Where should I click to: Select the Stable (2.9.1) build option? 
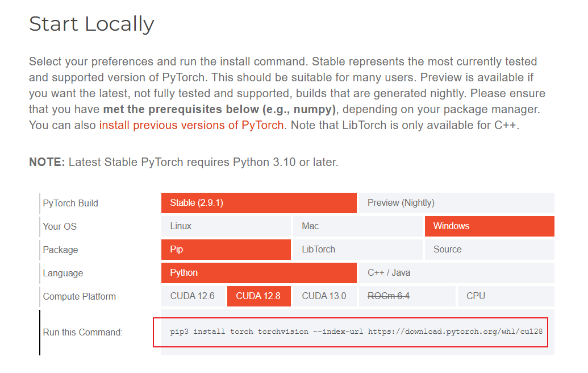(x=258, y=203)
